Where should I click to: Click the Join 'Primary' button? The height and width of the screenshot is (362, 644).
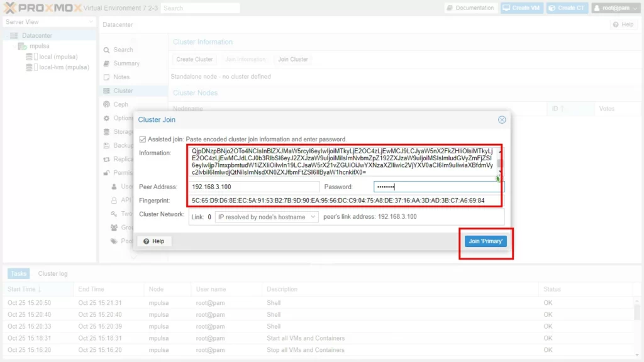tap(486, 241)
